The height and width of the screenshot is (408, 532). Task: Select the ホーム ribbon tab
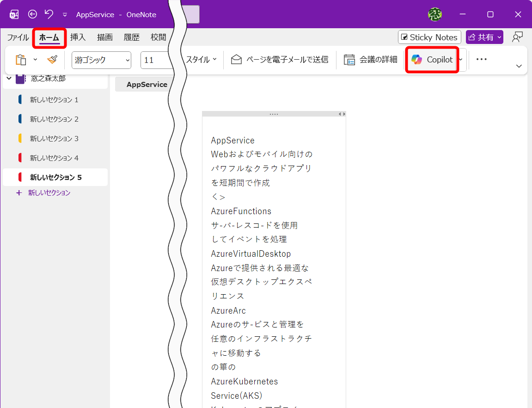(49, 37)
